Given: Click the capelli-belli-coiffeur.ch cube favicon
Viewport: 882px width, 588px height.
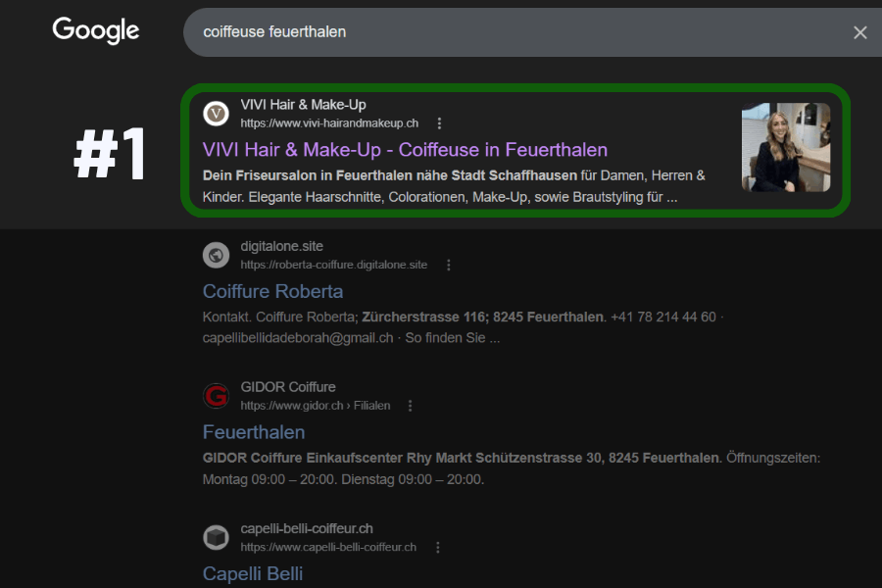Looking at the screenshot, I should (x=216, y=537).
